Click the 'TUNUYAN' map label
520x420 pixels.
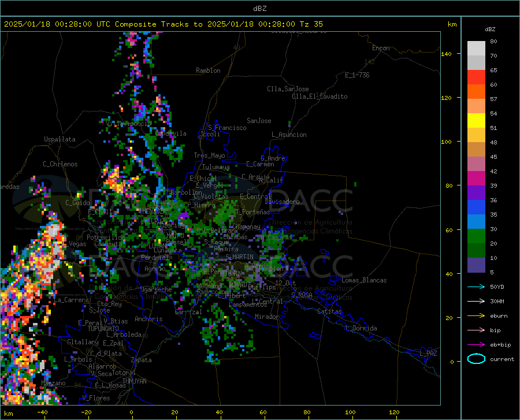[134, 381]
